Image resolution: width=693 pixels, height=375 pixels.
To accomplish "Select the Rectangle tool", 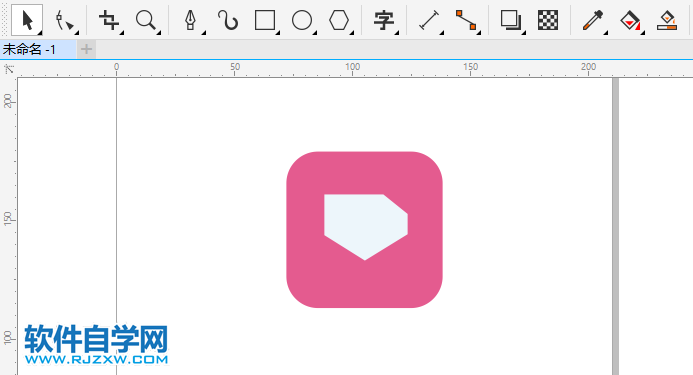I will [265, 20].
